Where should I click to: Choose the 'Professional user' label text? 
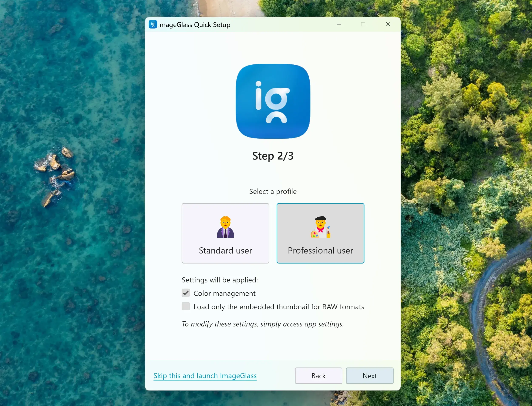(x=320, y=251)
